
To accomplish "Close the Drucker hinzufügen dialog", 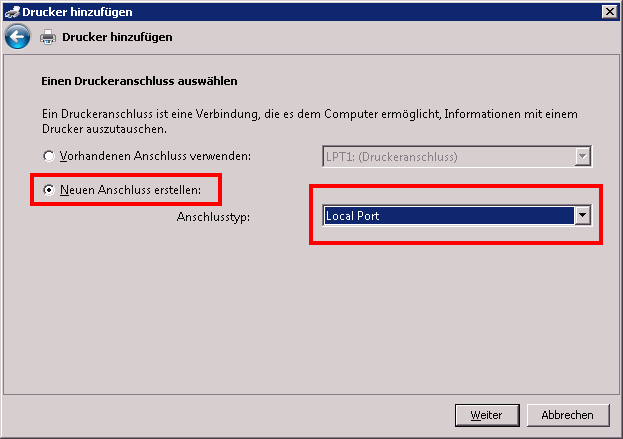I will pos(609,11).
